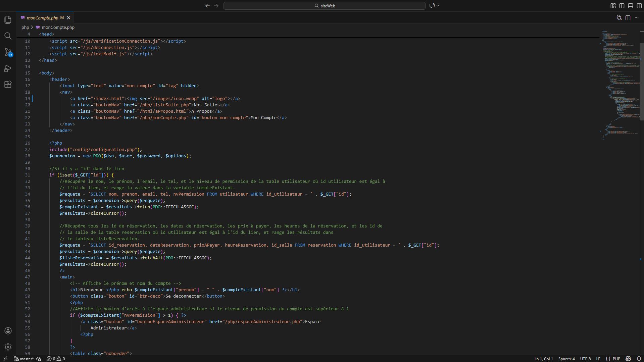
Task: Open Copilot status icon in status bar
Action: point(628,359)
